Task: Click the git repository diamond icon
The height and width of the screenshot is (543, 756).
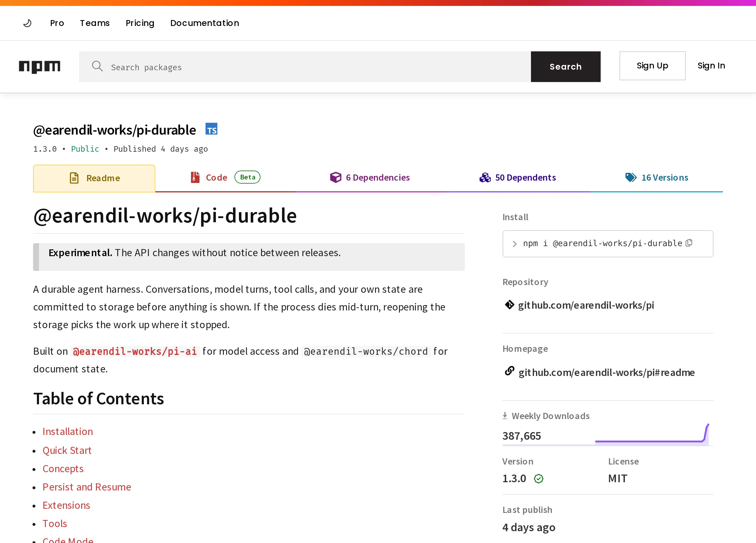Action: tap(509, 305)
